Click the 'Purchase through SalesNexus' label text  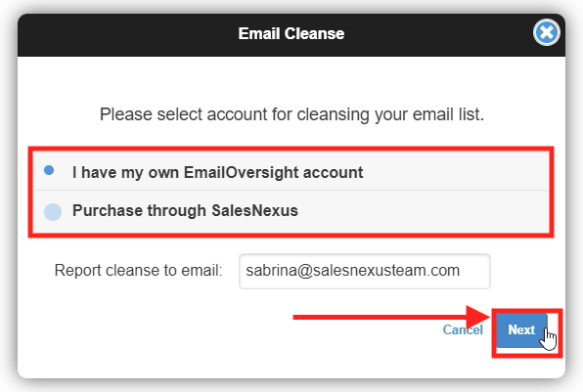coord(185,211)
